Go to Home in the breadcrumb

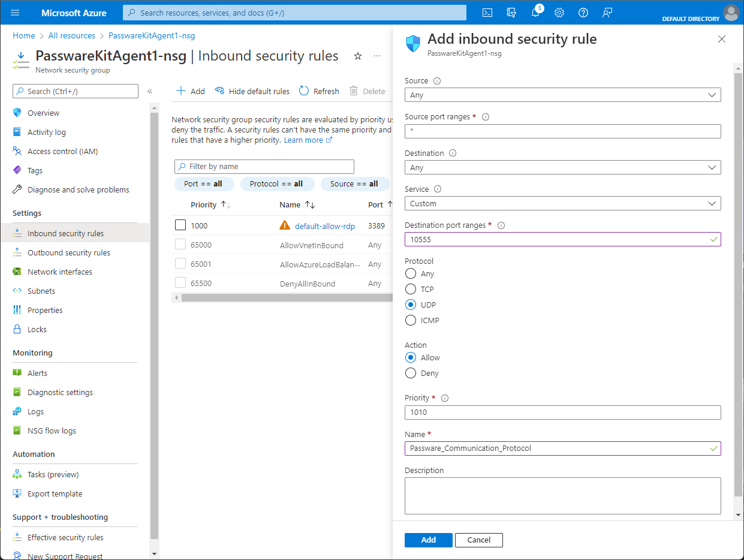click(24, 35)
